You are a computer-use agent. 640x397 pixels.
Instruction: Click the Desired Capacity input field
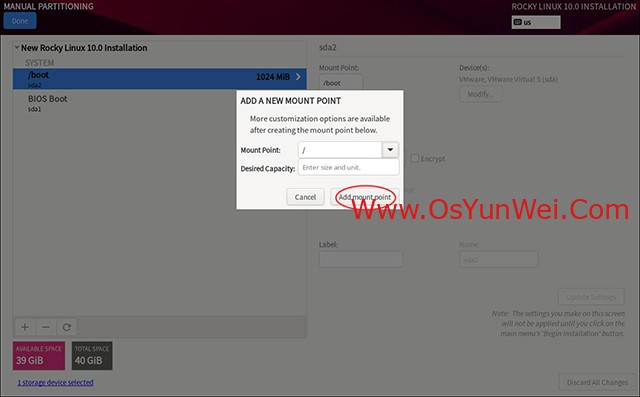pos(349,167)
